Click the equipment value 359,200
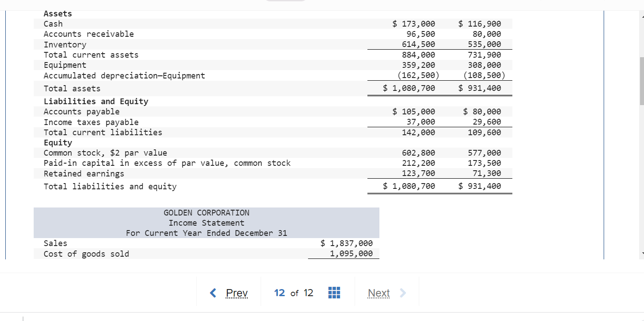 418,65
